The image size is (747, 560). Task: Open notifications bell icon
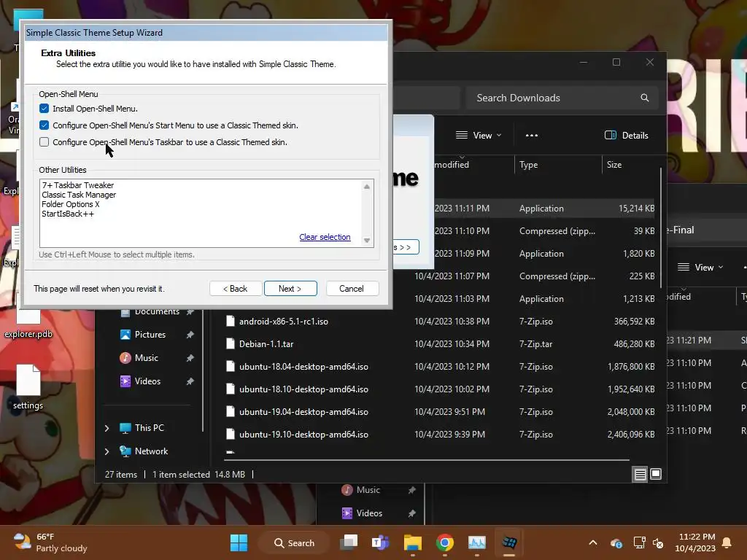[727, 542]
